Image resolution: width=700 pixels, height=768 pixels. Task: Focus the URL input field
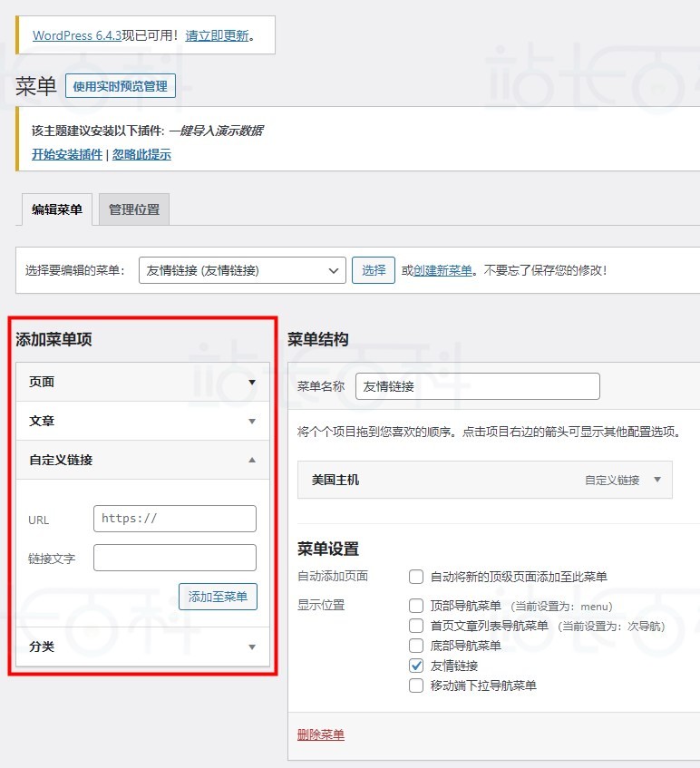pyautogui.click(x=175, y=519)
